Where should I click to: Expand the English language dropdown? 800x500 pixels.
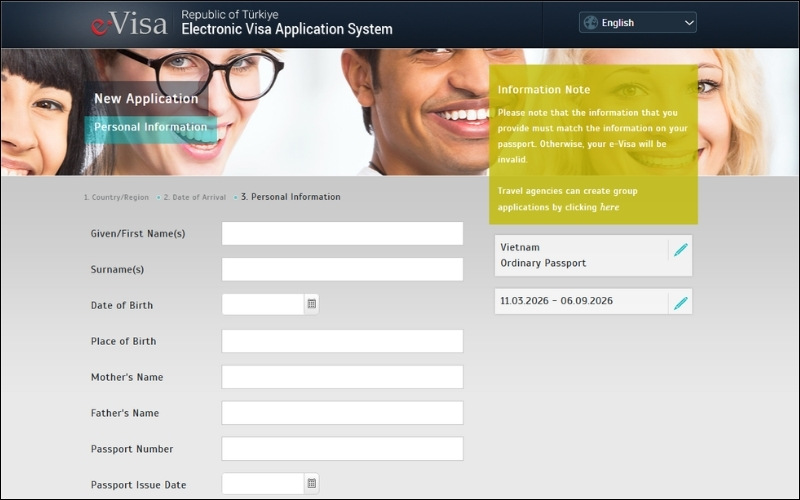(x=688, y=22)
